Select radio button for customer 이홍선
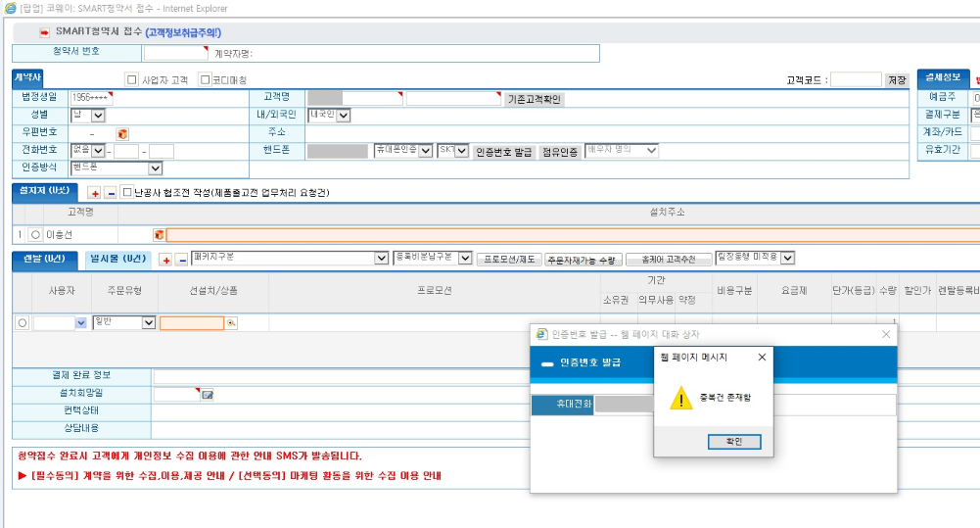Image resolution: width=980 pixels, height=528 pixels. pos(35,234)
